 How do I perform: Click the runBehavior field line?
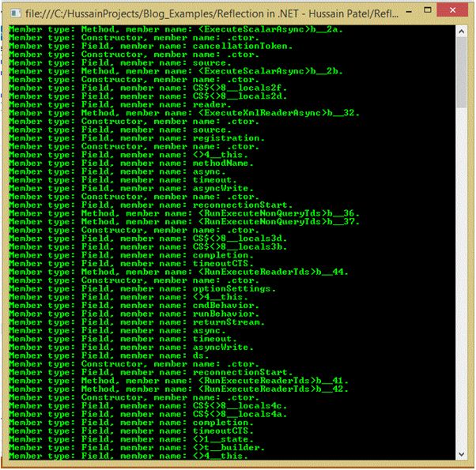(134, 314)
